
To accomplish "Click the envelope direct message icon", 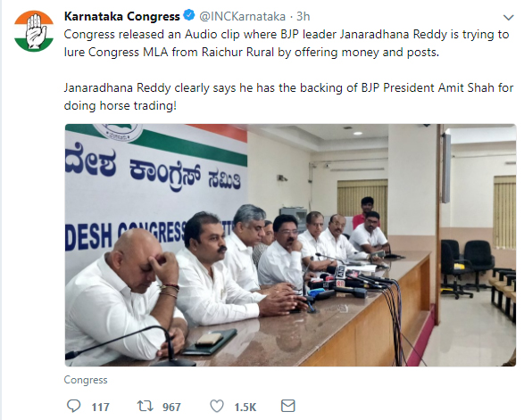I will [287, 406].
